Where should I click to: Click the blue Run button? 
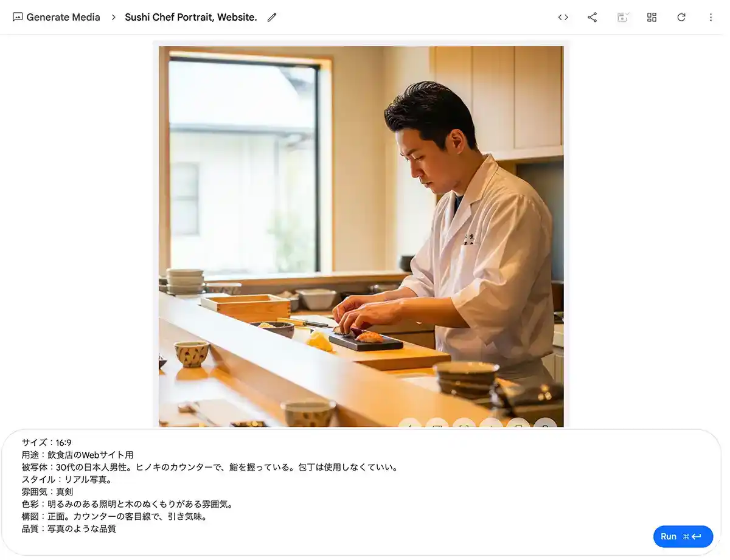tap(683, 536)
